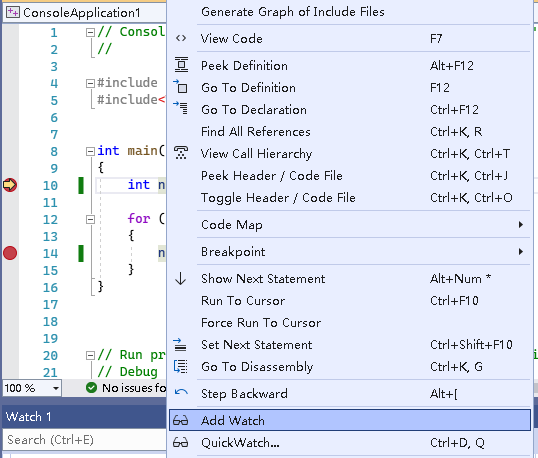Image resolution: width=538 pixels, height=458 pixels.
Task: Click the red breakpoint on line 14
Action: pos(10,253)
